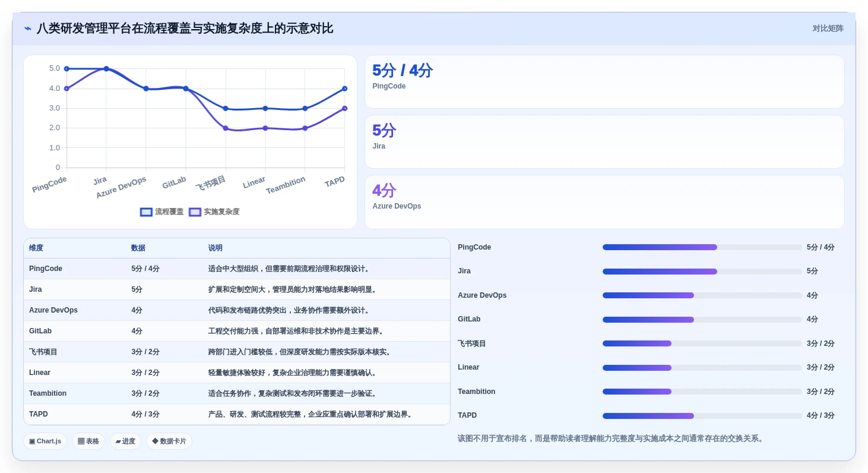Open the Azure DevOps data card showing 4分

click(604, 202)
